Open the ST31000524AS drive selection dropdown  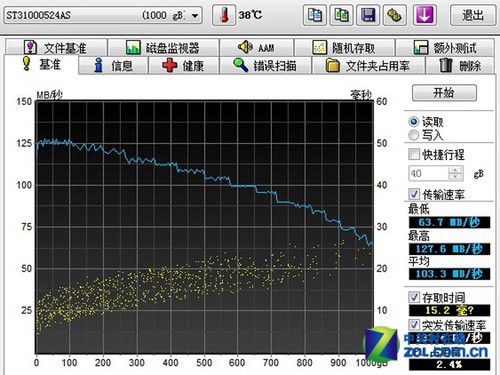coord(103,15)
